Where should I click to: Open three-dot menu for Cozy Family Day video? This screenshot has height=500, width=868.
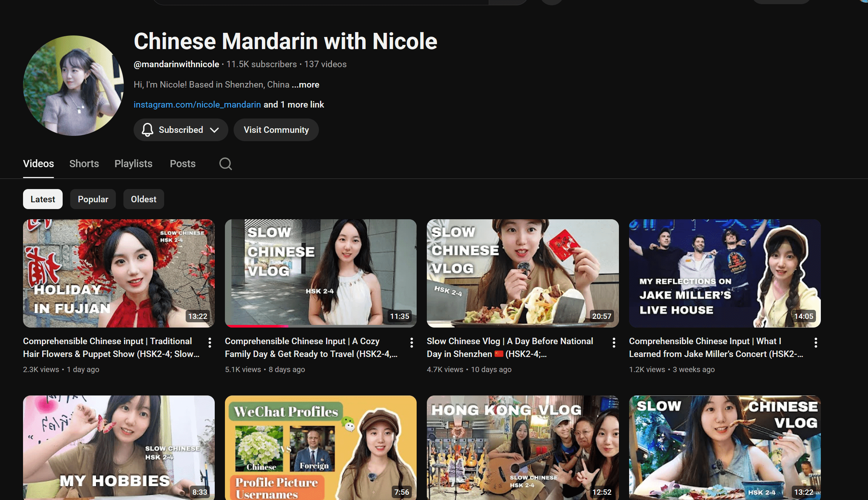pyautogui.click(x=412, y=343)
